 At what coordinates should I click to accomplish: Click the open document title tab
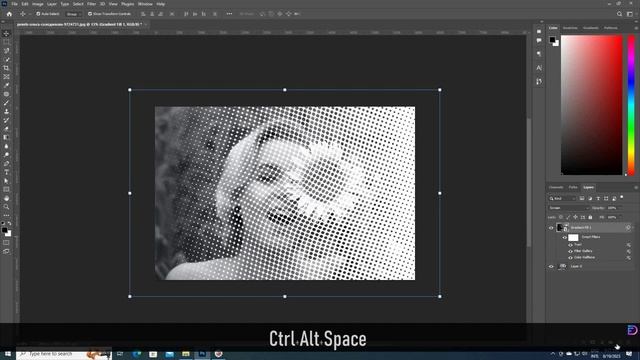click(x=80, y=24)
